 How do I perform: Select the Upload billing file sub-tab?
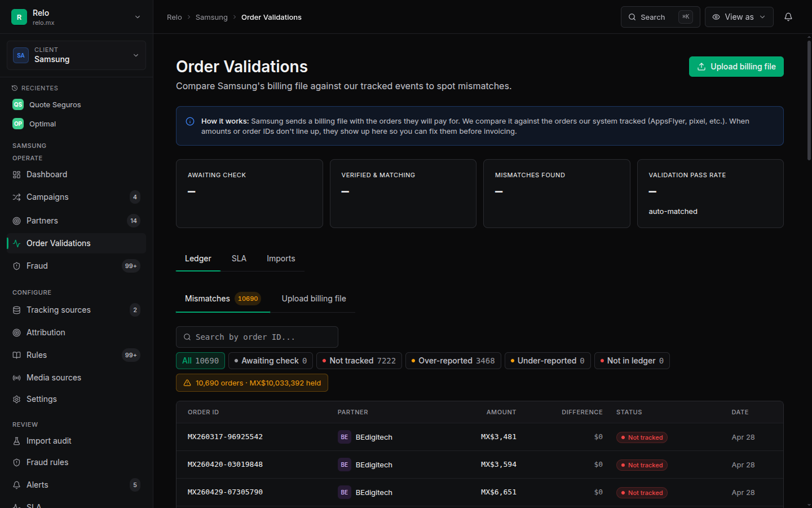point(314,299)
